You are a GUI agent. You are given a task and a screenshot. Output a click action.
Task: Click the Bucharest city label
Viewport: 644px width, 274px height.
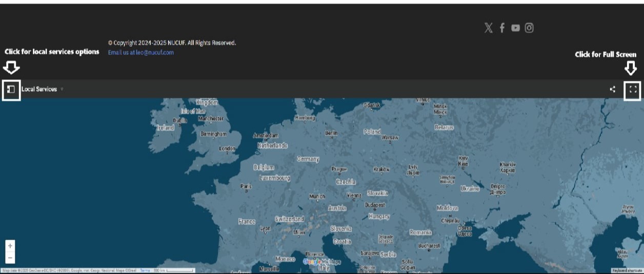[429, 246]
